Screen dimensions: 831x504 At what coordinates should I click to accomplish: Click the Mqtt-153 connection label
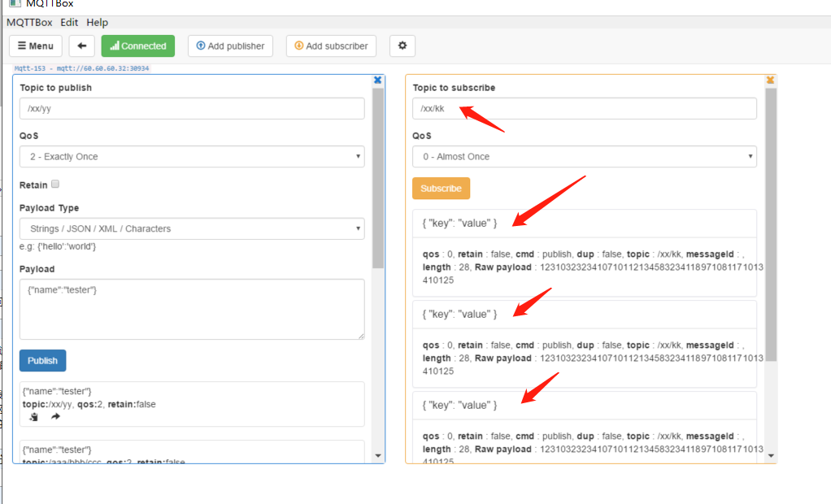(81, 68)
